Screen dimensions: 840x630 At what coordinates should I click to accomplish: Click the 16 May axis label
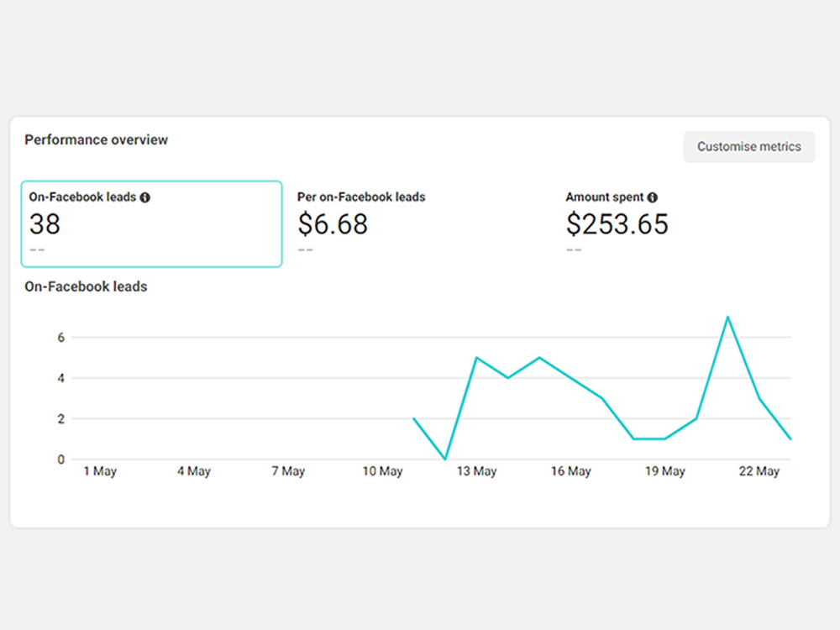[x=570, y=471]
